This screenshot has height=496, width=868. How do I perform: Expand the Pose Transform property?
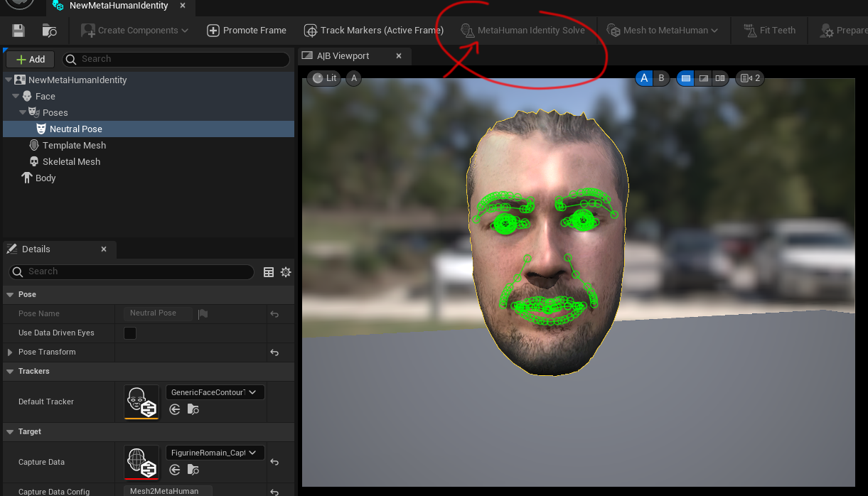click(10, 352)
